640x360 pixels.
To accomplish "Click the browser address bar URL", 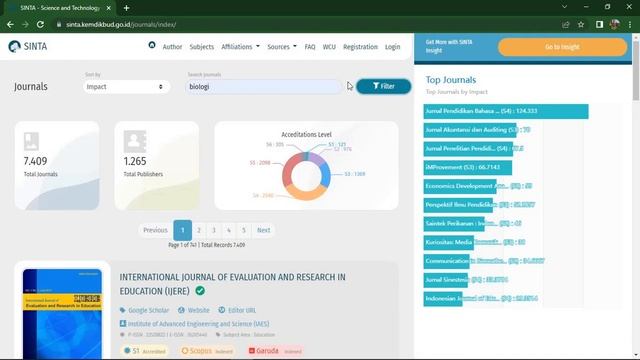I will tap(121, 24).
